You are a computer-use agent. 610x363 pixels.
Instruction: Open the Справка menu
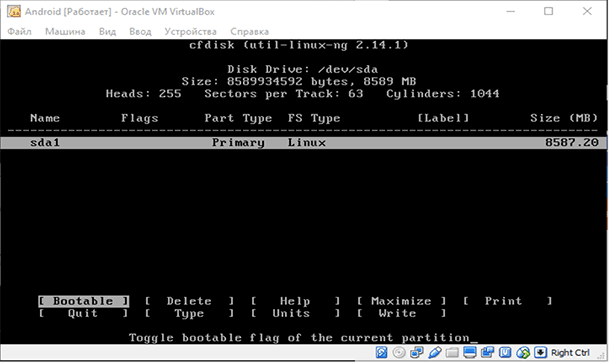click(x=249, y=32)
